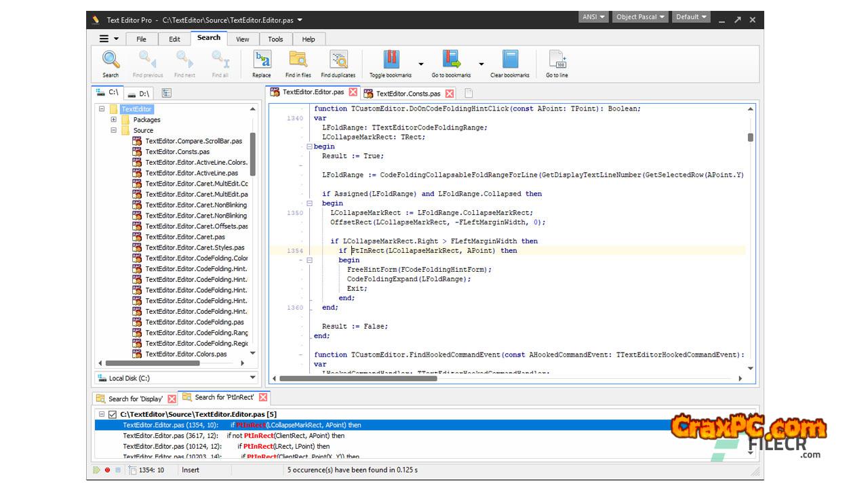Viewport: 868px width, 488px height.
Task: Select TextEditor.Consts.pas in the file tree
Action: point(177,152)
